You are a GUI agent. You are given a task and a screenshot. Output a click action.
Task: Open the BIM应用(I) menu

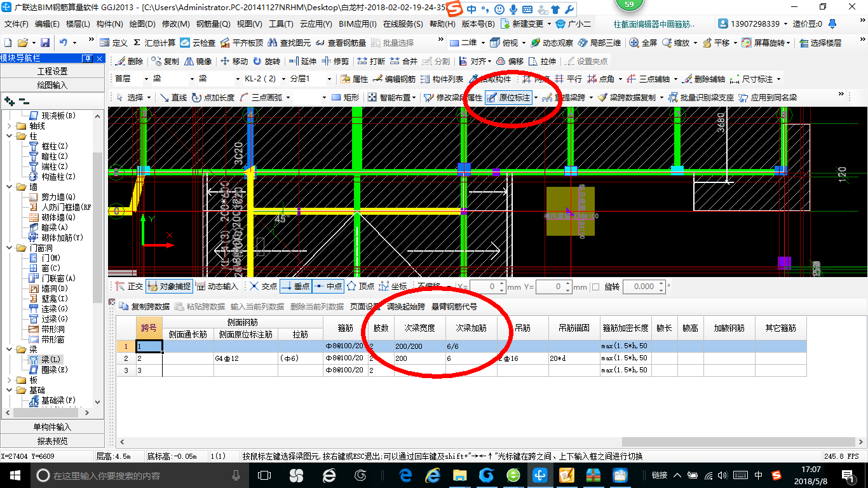coord(357,24)
